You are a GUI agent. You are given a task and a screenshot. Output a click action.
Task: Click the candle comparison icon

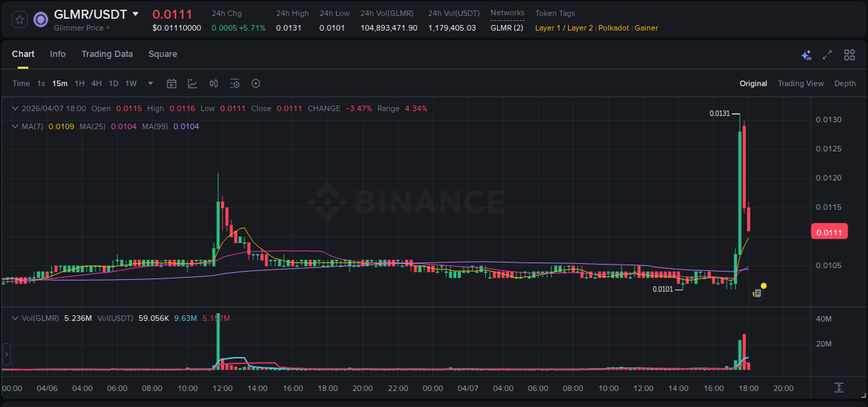(213, 83)
